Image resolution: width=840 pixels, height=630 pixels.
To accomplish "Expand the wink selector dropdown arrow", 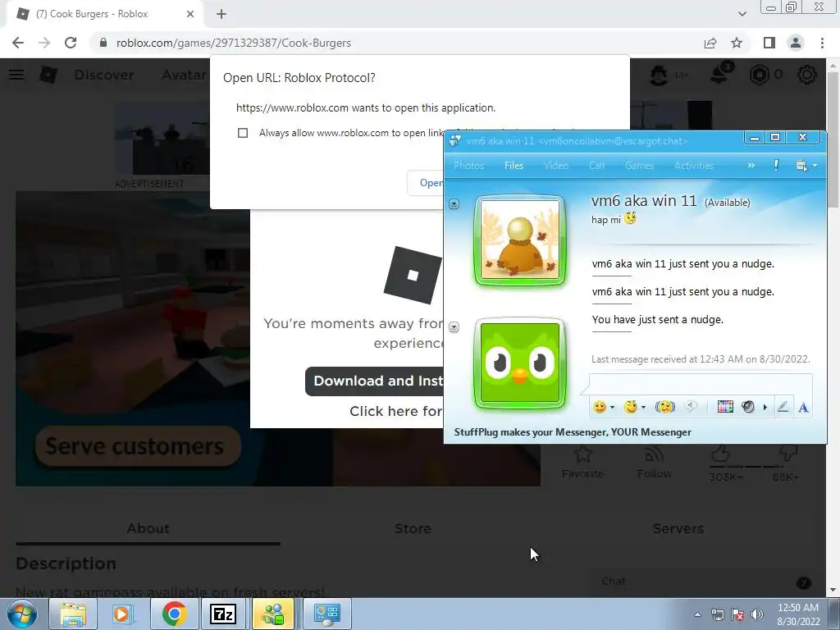I will tap(643, 408).
